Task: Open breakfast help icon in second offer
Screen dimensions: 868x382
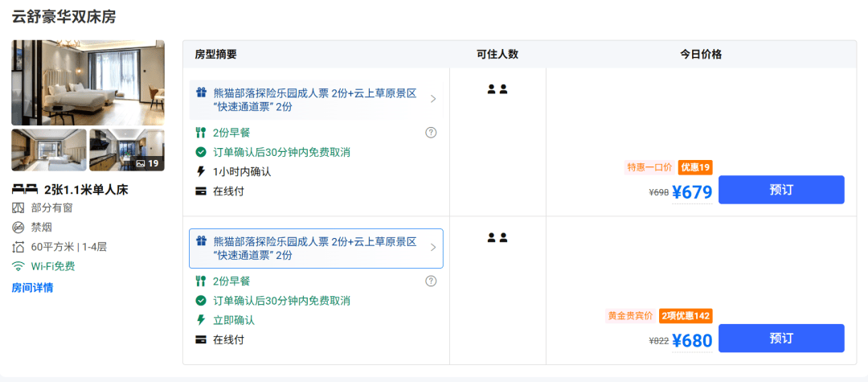Action: pos(431,281)
